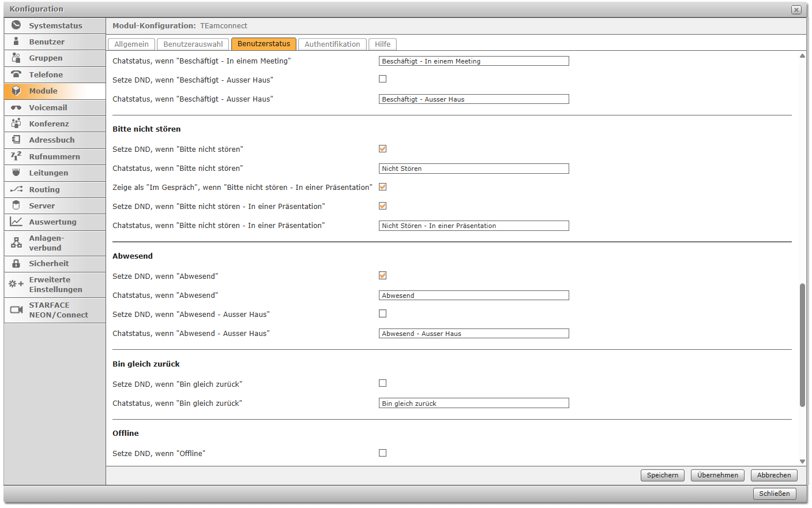This screenshot has height=508, width=812.
Task: Uncheck Setze DND for "Bitte nicht stören"
Action: click(382, 149)
